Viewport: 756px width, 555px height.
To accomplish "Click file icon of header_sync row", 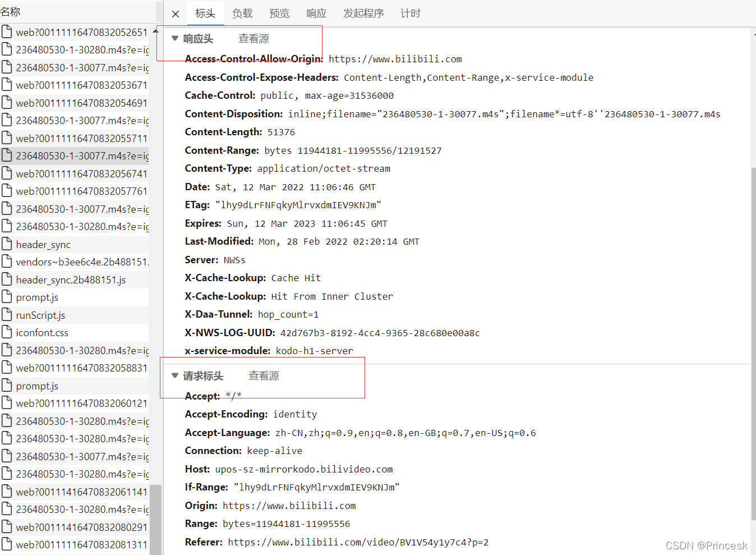I will tap(7, 244).
